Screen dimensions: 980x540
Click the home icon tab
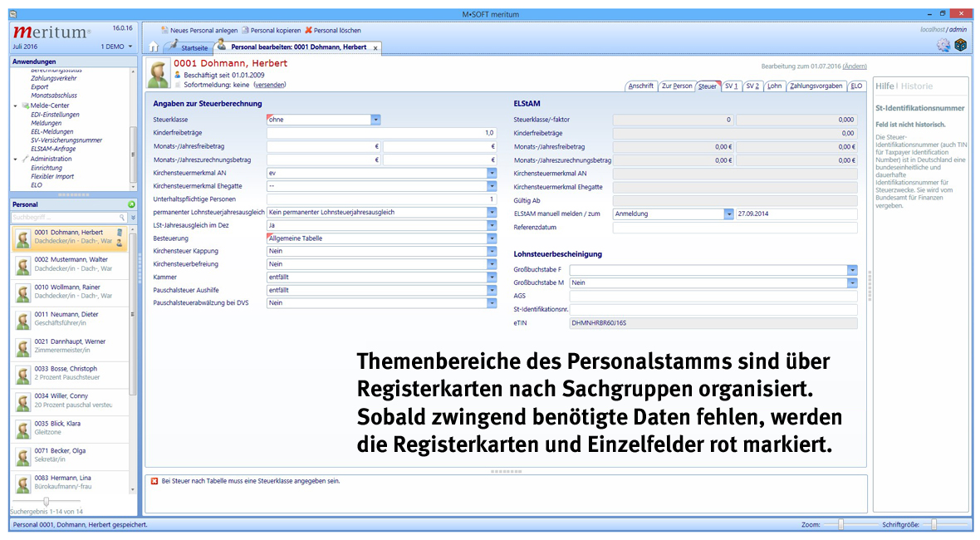pos(154,48)
